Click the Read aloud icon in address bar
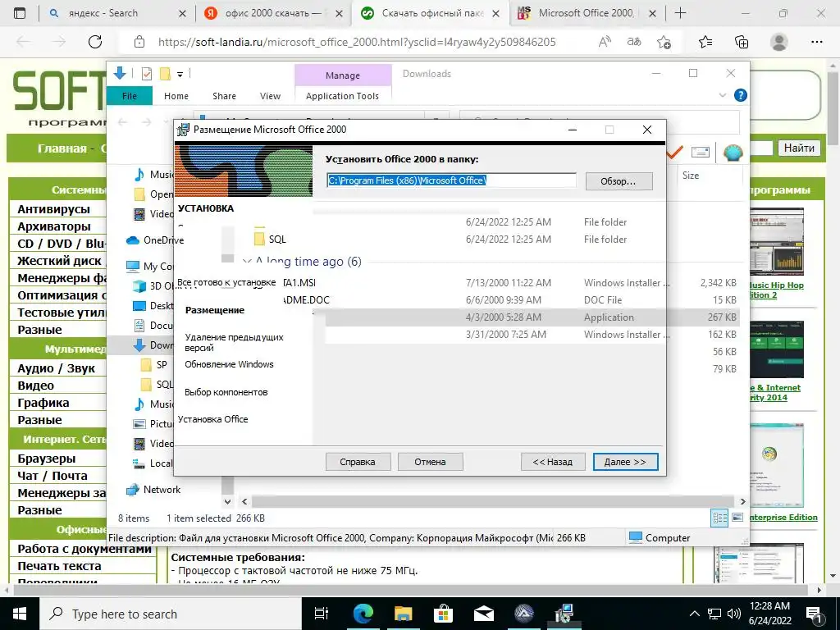This screenshot has width=840, height=630. tap(605, 42)
